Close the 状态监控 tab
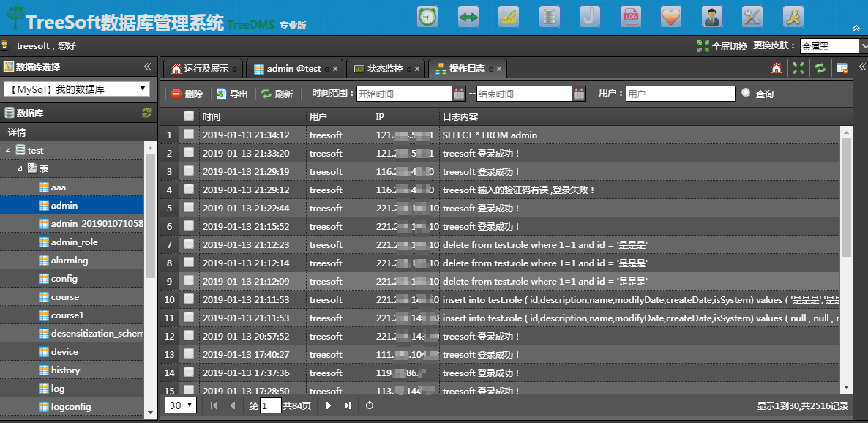Image resolution: width=868 pixels, height=423 pixels. (x=417, y=70)
